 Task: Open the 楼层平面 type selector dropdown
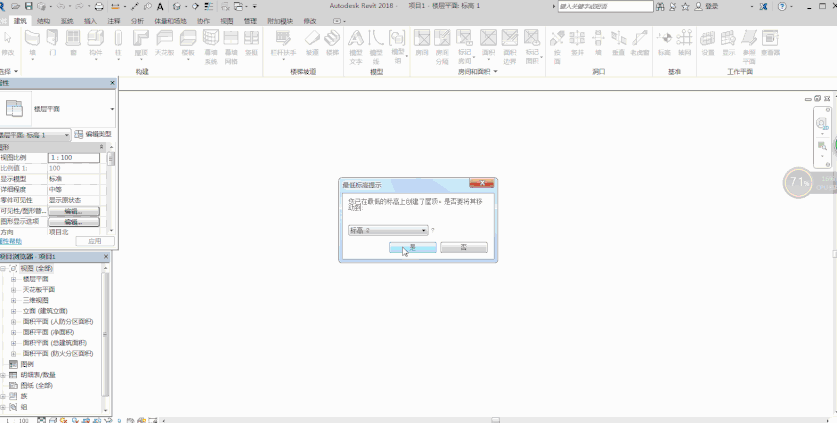(112, 108)
